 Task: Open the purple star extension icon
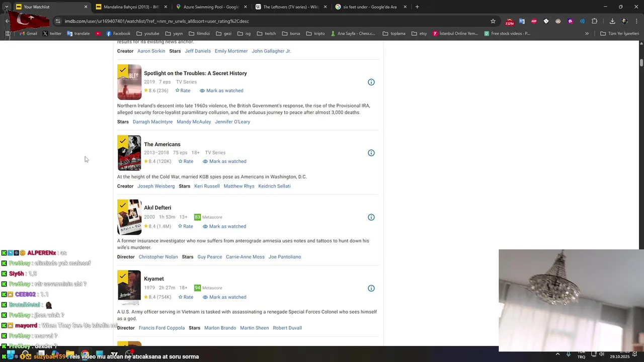(570, 21)
